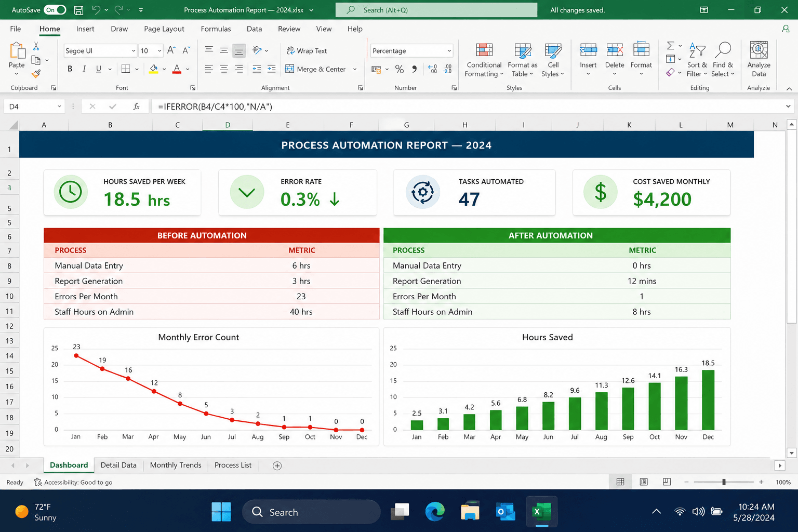Toggle Italic formatting
Screen dimensions: 798x532
point(84,69)
